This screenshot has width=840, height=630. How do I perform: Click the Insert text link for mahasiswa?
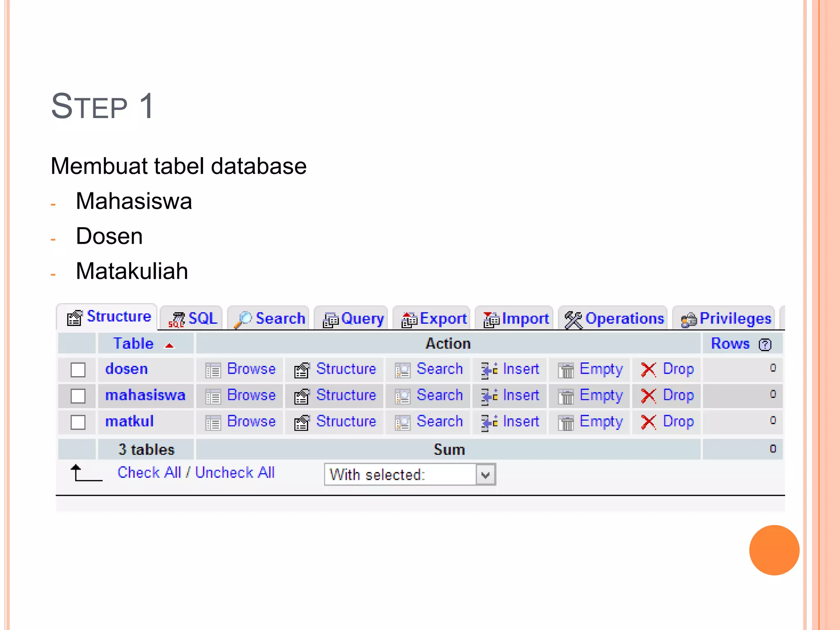coord(521,395)
